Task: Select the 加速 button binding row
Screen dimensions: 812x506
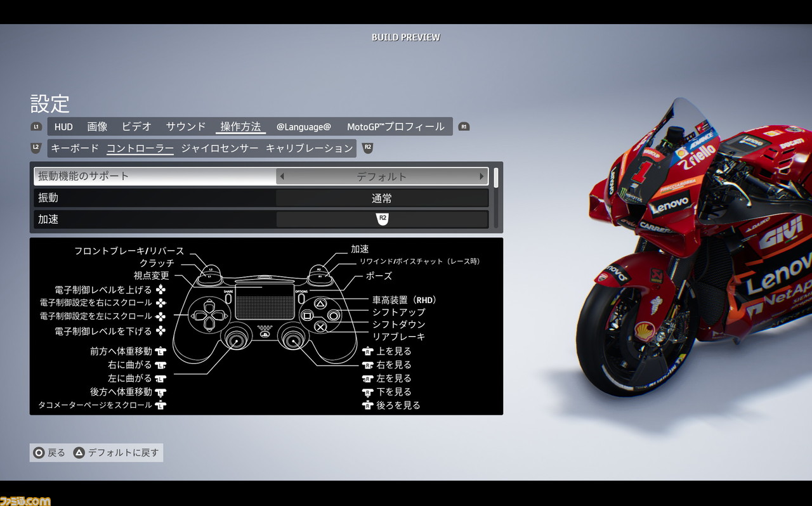Action: (261, 219)
